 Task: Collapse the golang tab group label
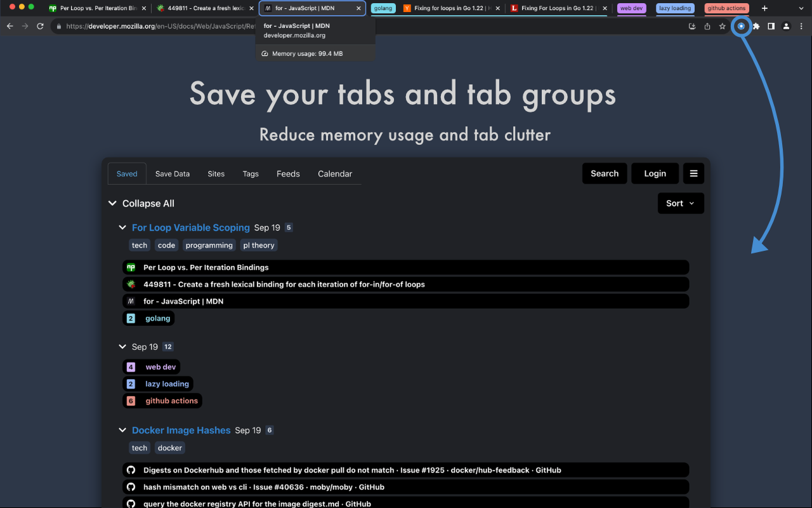[383, 8]
